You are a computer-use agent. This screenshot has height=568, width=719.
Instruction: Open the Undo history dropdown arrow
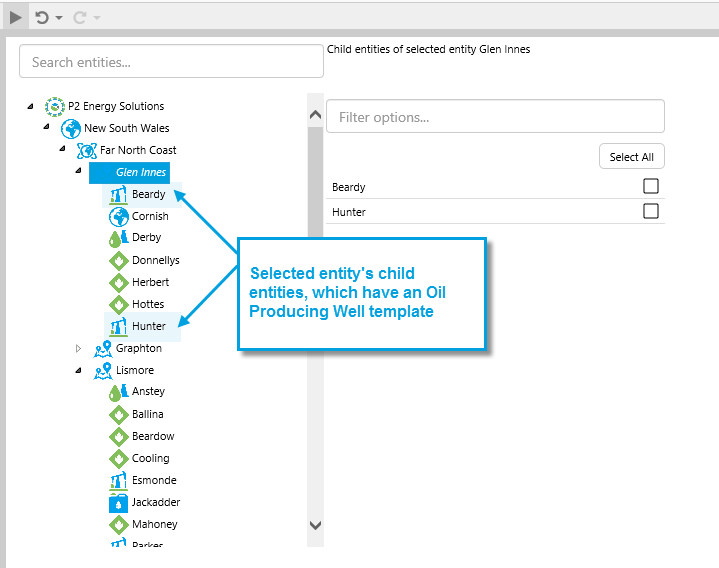click(59, 18)
